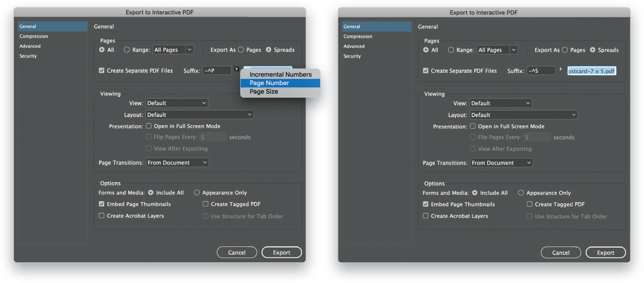Click Cancel button in right dialog

[x=561, y=252]
